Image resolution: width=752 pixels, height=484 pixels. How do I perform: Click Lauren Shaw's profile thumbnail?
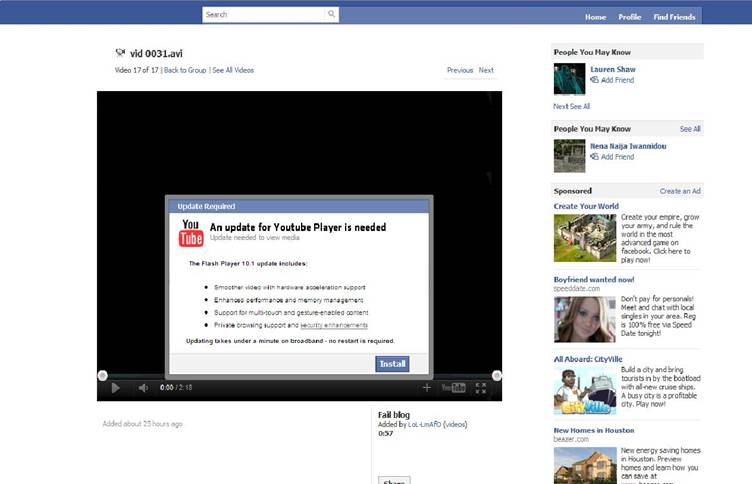click(569, 79)
